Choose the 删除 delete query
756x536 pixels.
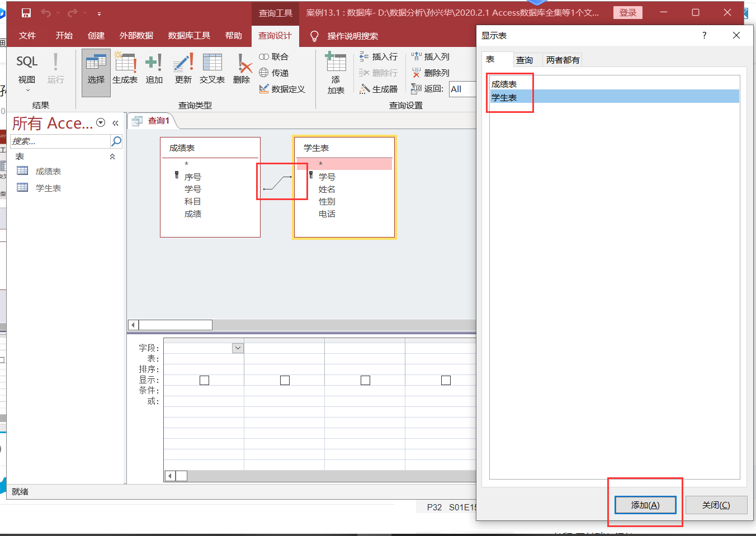pyautogui.click(x=242, y=68)
